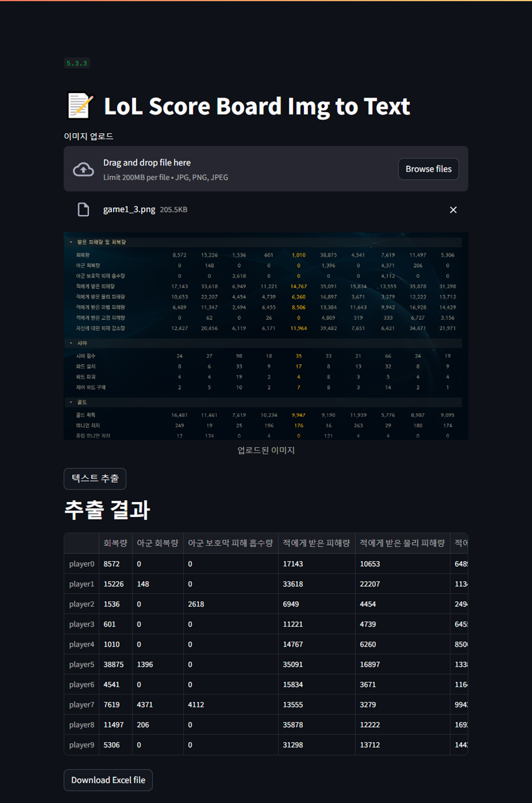The width and height of the screenshot is (532, 803).
Task: Click cell 5306 in player9 row
Action: click(116, 745)
